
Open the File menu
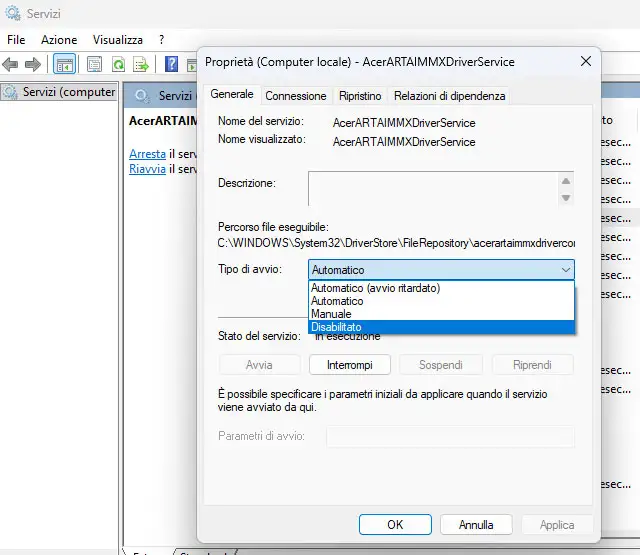click(16, 40)
